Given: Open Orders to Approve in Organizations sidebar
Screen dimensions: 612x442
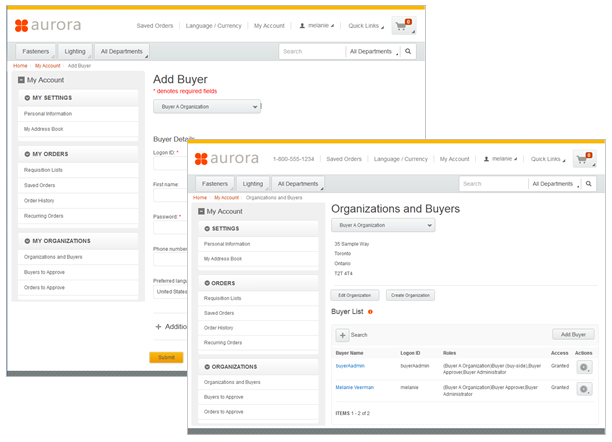Looking at the screenshot, I should pos(258,412).
